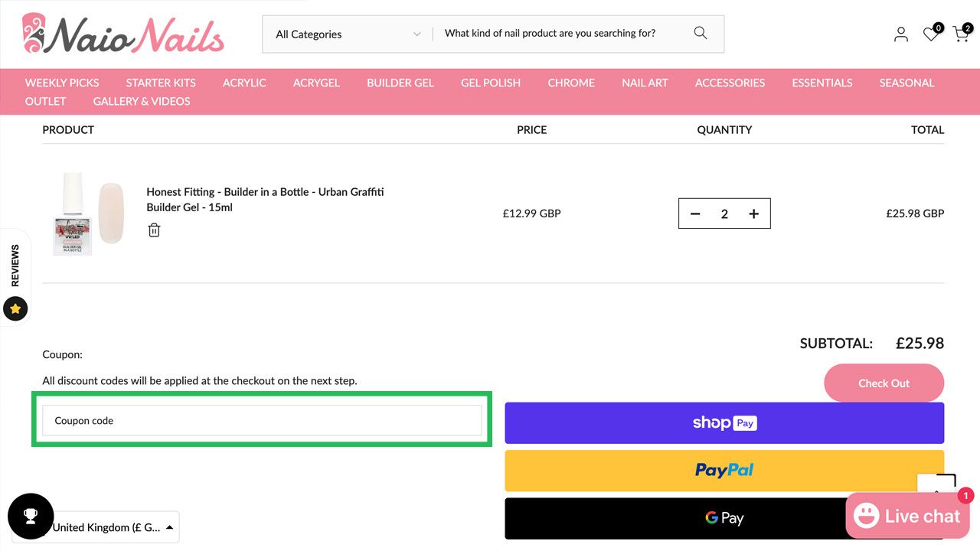Decrease quantity with the minus button
Screen dimensions: 980x551
tap(695, 214)
